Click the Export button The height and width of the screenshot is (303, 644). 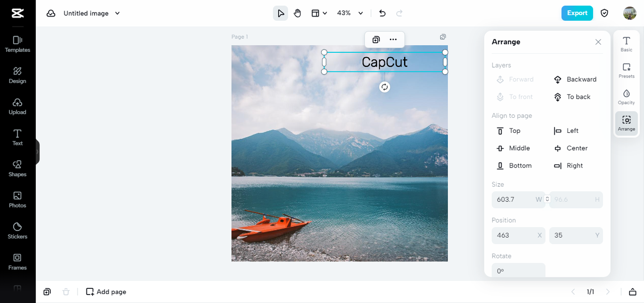click(577, 13)
